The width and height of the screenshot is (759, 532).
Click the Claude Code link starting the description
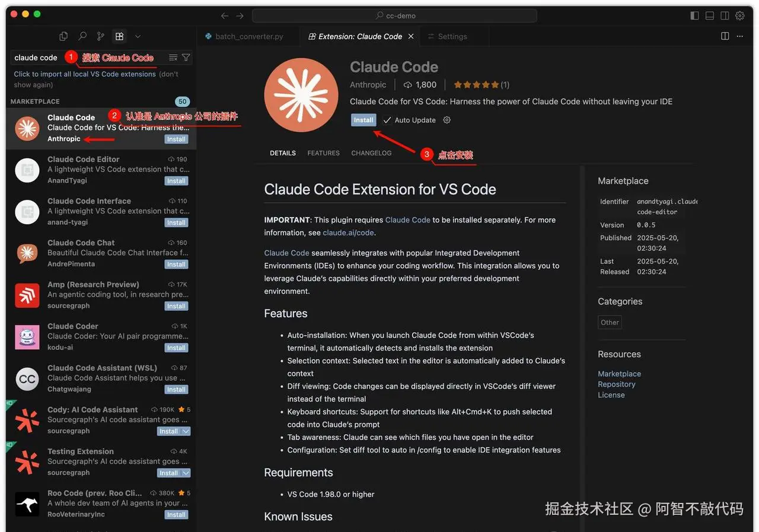click(287, 253)
